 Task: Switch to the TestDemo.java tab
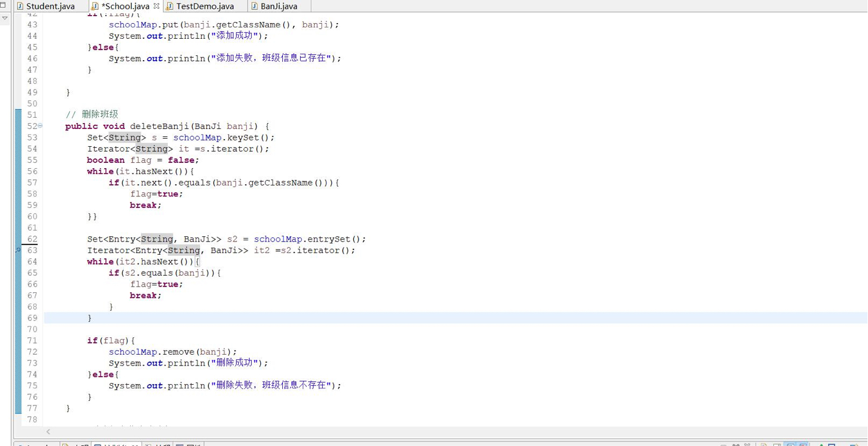click(x=206, y=6)
